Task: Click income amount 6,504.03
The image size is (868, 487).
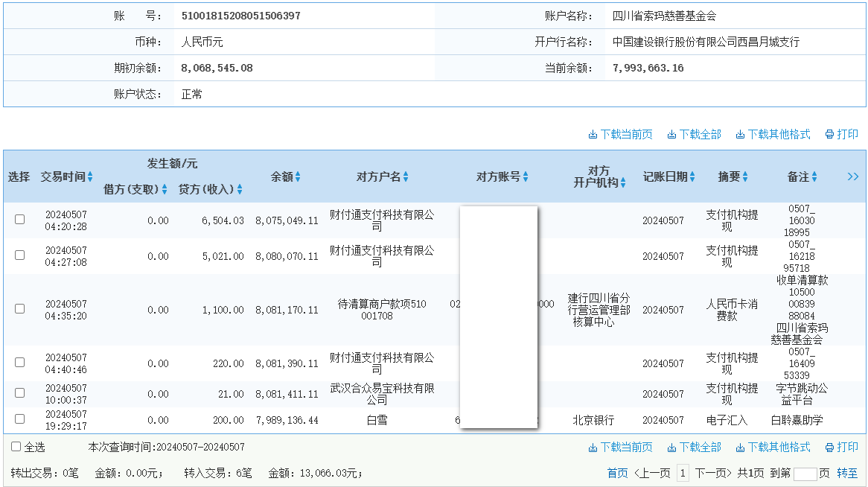Action: click(223, 220)
